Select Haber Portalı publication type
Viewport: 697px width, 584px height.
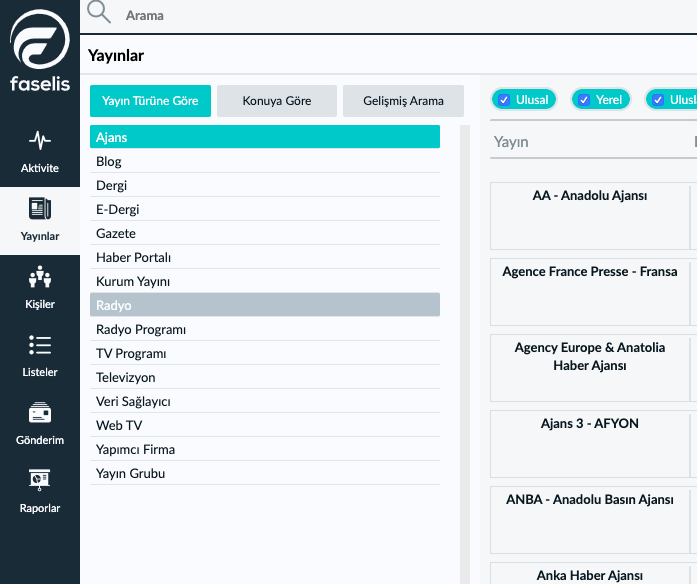click(265, 257)
